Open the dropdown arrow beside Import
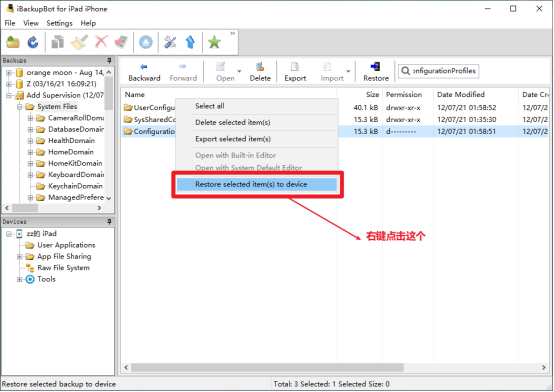The width and height of the screenshot is (554, 392). pyautogui.click(x=348, y=71)
